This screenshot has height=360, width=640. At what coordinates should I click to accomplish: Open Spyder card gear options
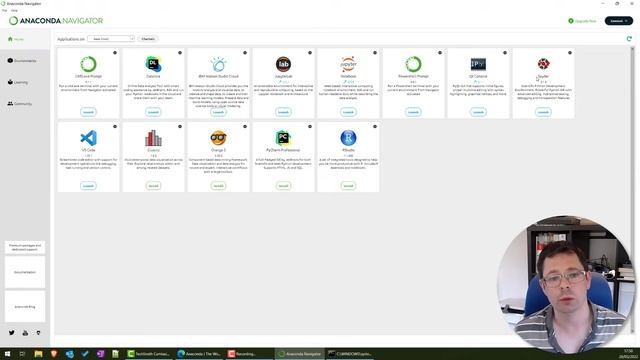[x=570, y=53]
